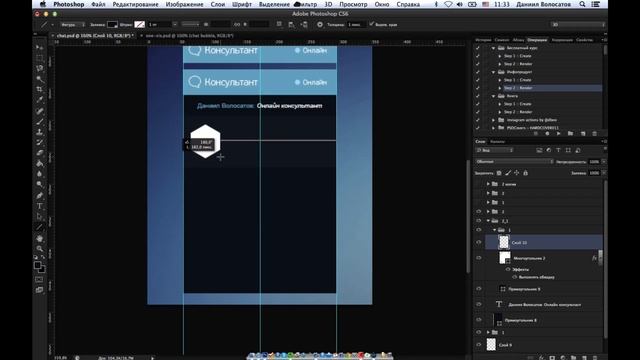Click the stroke color swatch Штрих
640x360 pixels.
(140, 24)
